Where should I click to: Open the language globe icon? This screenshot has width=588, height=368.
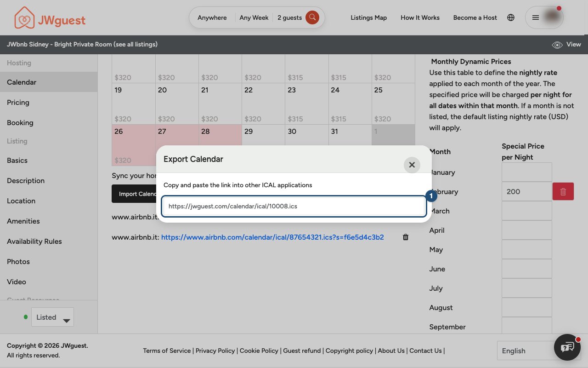tap(511, 17)
